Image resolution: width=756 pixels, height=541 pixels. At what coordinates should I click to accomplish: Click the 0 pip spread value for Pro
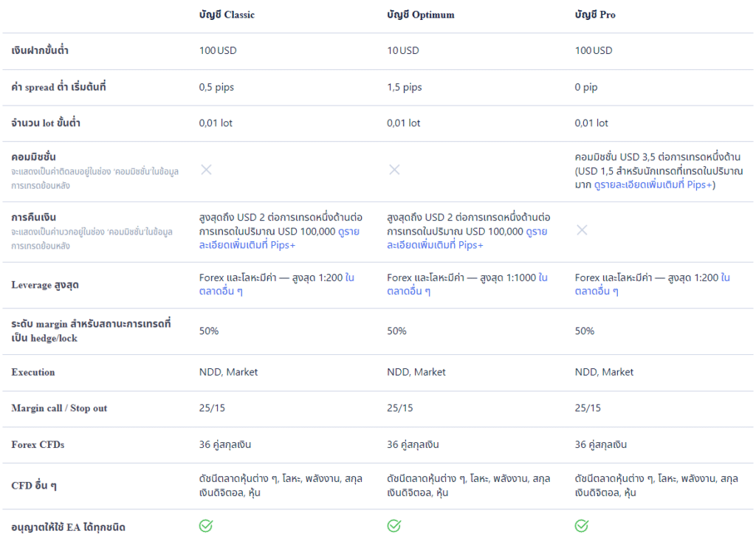tap(585, 87)
